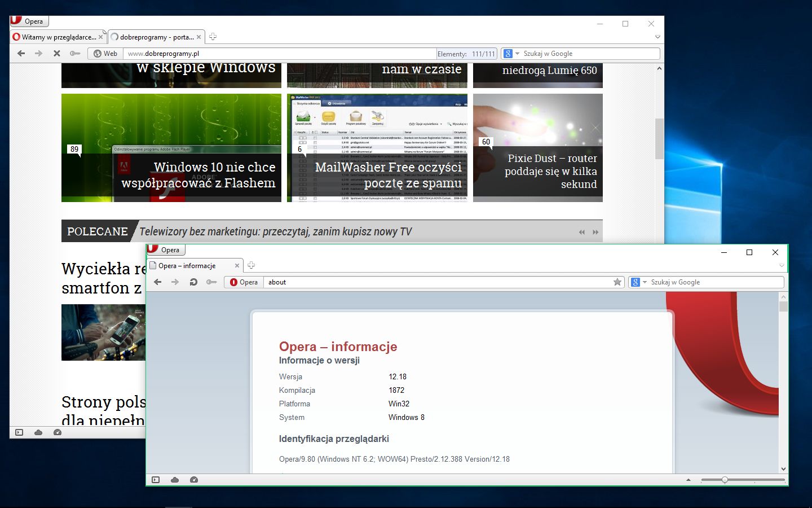Select the build number 1872
This screenshot has width=812, height=508.
[396, 390]
